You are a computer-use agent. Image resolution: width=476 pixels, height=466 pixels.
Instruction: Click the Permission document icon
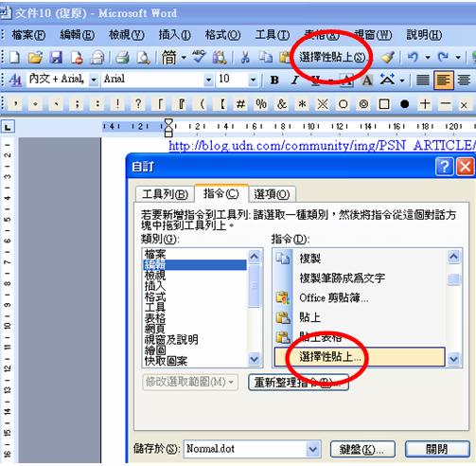(x=77, y=57)
